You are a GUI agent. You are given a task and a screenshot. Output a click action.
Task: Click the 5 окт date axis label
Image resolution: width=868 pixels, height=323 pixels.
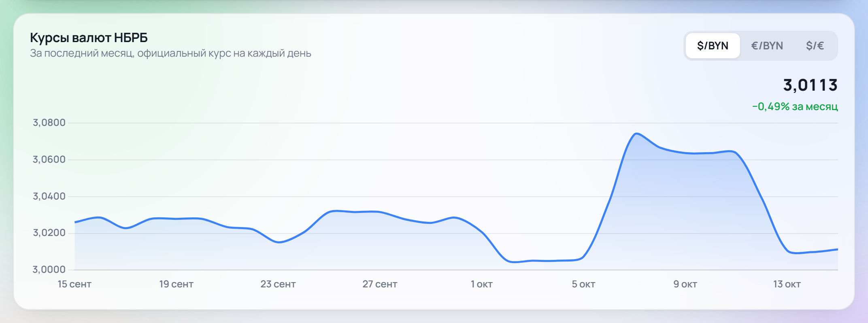coord(583,284)
